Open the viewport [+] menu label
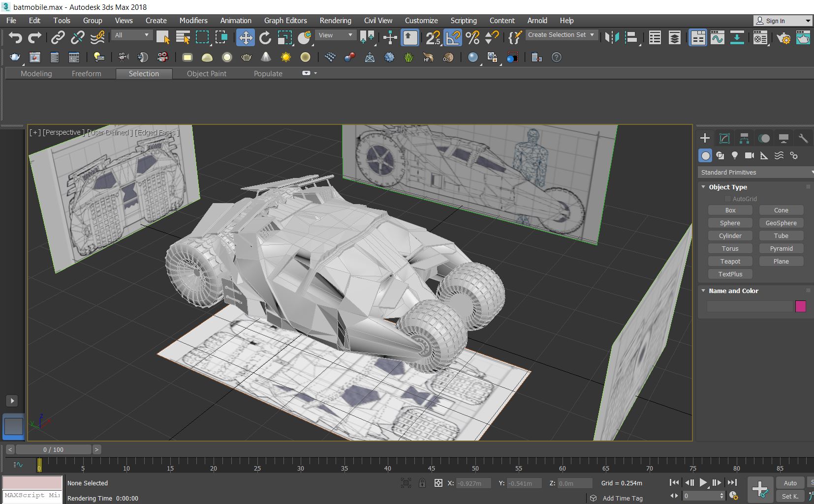814x504 pixels. tap(35, 132)
